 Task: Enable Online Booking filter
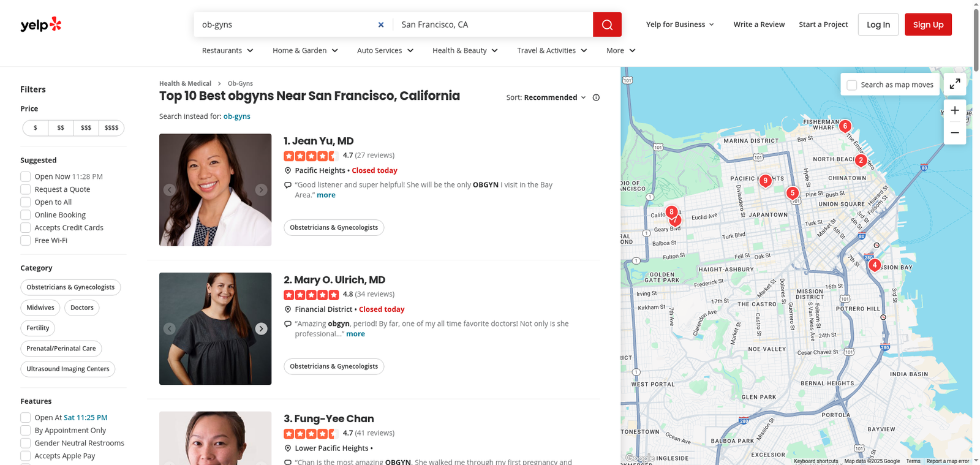(26, 215)
